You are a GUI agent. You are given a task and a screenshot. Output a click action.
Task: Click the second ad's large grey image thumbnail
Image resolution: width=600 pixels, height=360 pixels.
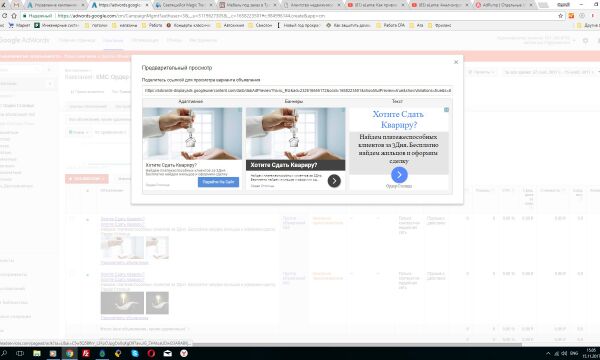click(122, 303)
